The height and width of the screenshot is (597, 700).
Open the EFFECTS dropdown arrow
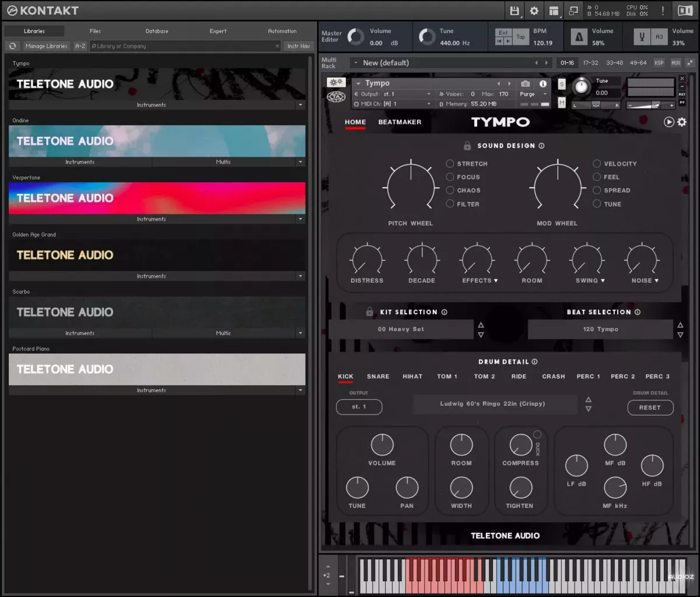pyautogui.click(x=496, y=281)
